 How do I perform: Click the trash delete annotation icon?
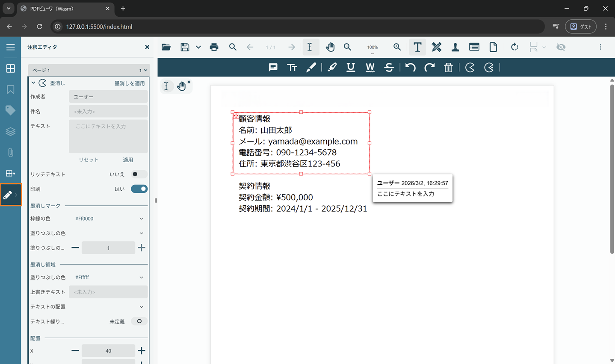click(448, 68)
